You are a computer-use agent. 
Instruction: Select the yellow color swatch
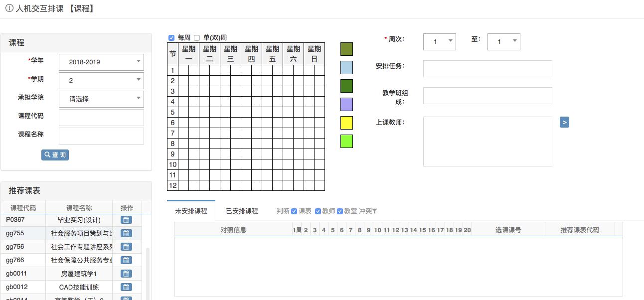346,123
